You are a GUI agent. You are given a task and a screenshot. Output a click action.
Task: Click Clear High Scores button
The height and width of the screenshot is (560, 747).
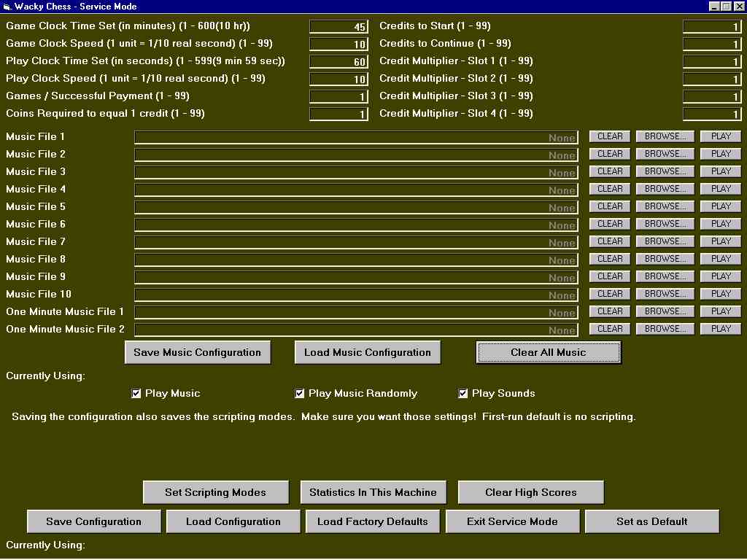click(x=531, y=492)
